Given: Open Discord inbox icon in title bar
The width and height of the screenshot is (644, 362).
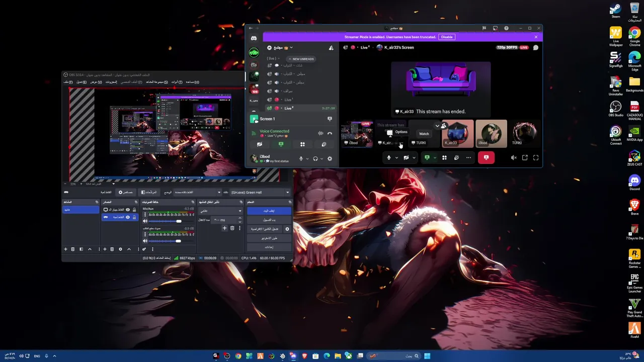Looking at the screenshot, I should point(495,28).
